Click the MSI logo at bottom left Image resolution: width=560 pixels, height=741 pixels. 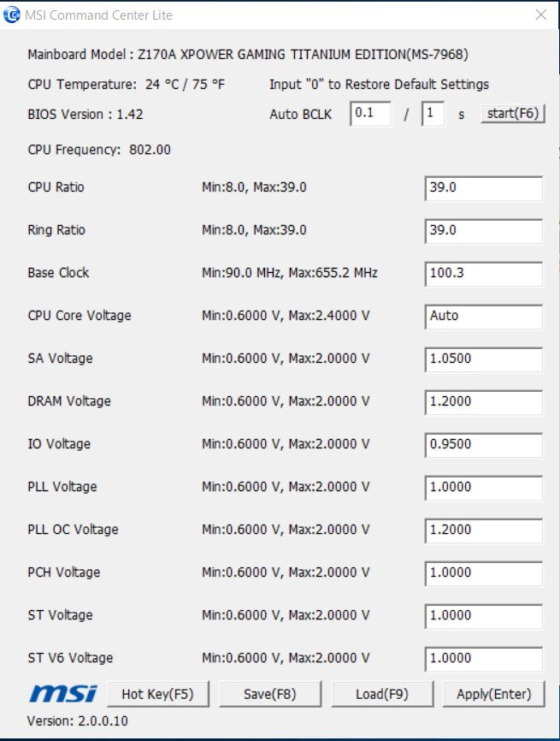tap(63, 694)
